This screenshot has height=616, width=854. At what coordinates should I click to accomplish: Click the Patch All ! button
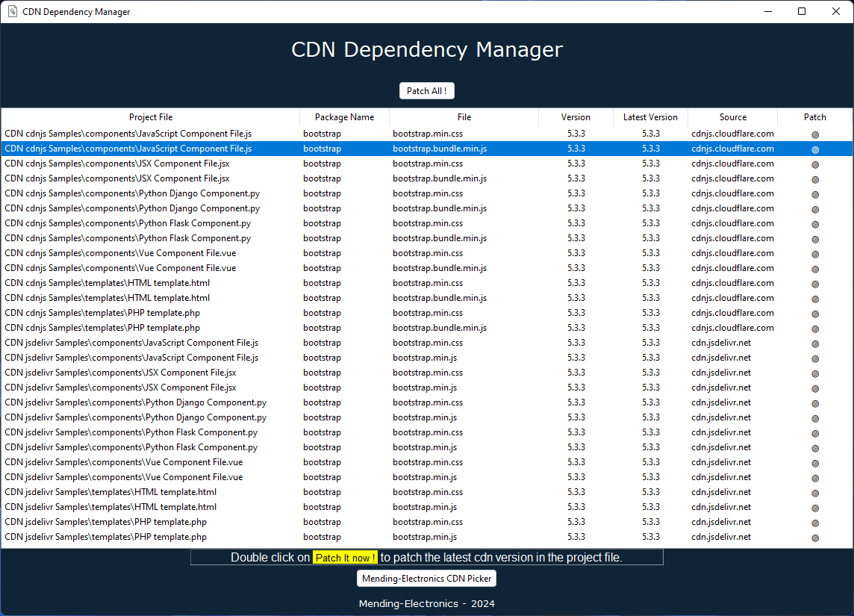[426, 91]
